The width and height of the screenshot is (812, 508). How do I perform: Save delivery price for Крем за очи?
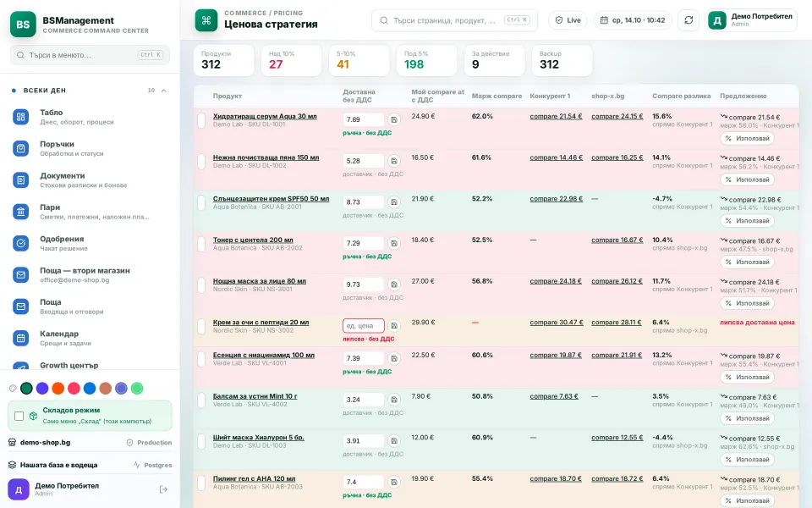[x=394, y=325]
